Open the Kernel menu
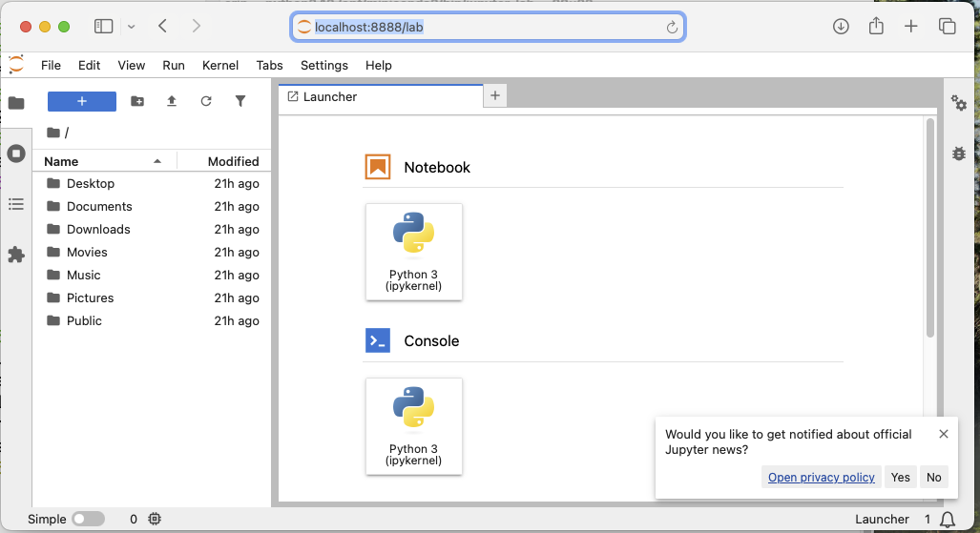The image size is (980, 533). [x=220, y=65]
